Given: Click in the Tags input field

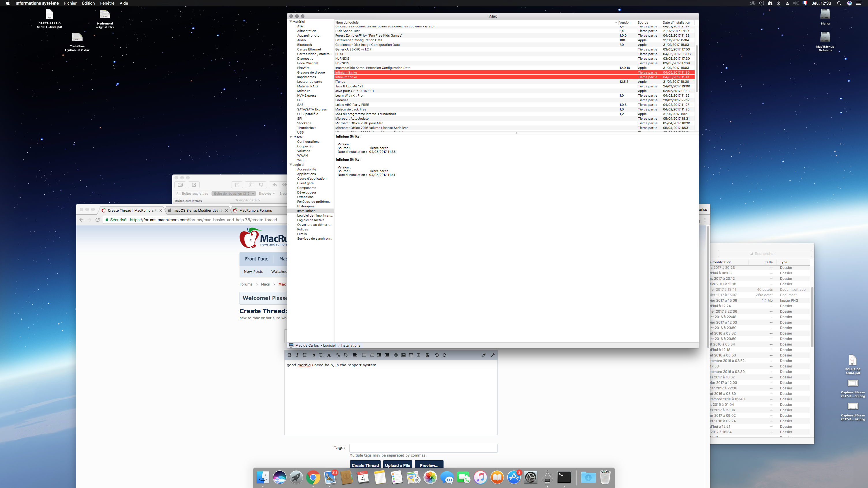Looking at the screenshot, I should click(423, 448).
